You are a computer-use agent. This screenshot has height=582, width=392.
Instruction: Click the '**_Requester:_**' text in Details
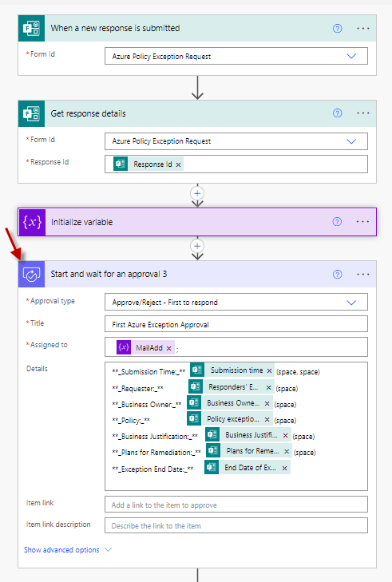(137, 389)
